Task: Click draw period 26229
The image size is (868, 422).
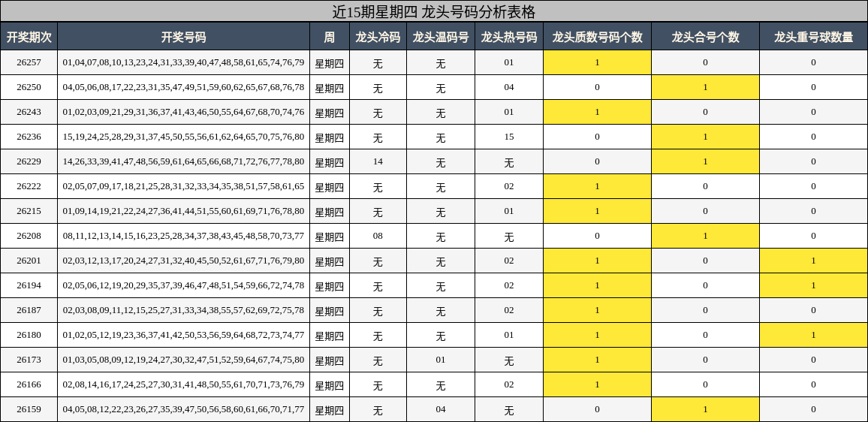Action: click(x=29, y=161)
